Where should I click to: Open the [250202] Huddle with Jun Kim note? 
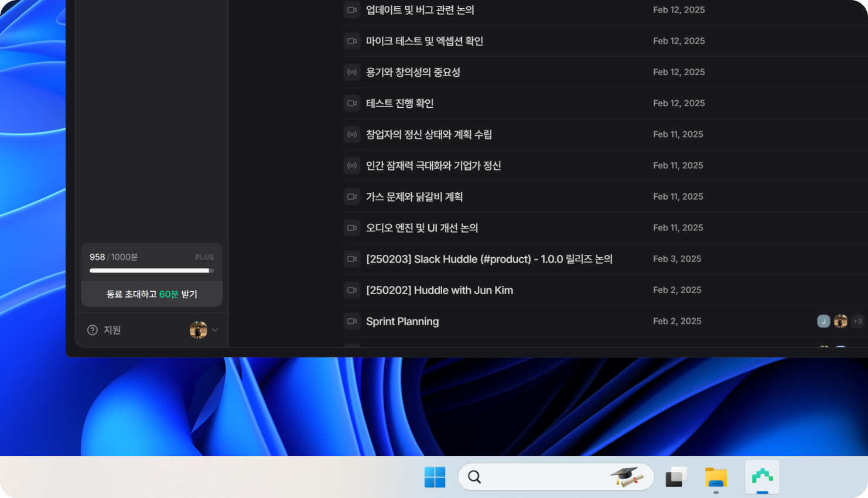[x=439, y=290]
